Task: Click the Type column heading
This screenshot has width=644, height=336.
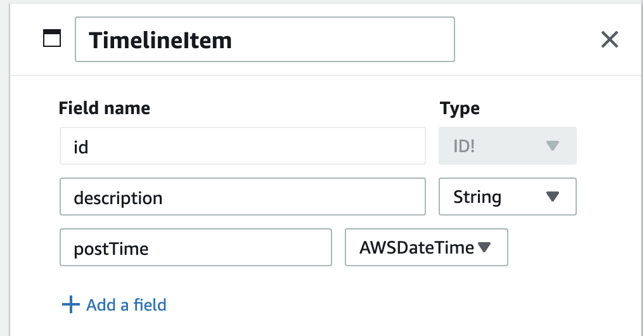Action: coord(460,108)
